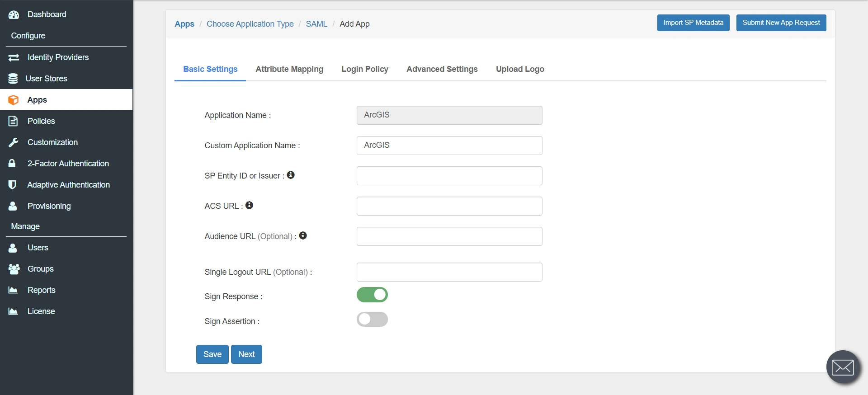Go to the Upload Logo tab
Image resolution: width=868 pixels, height=395 pixels.
click(x=520, y=69)
